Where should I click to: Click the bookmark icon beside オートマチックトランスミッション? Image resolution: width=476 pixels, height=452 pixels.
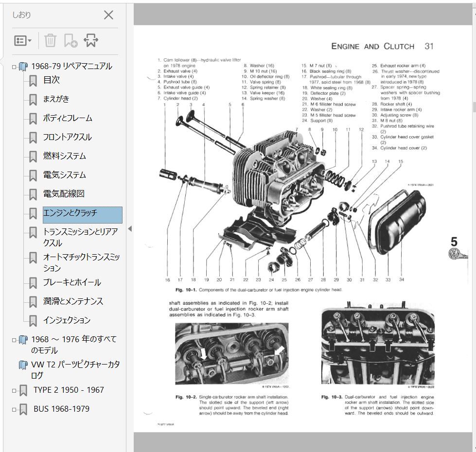[33, 258]
